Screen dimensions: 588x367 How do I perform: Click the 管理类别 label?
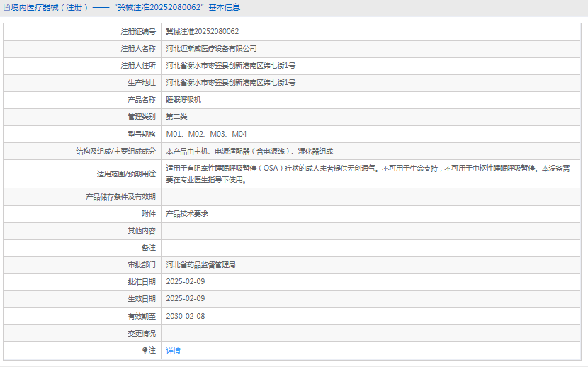[142, 117]
